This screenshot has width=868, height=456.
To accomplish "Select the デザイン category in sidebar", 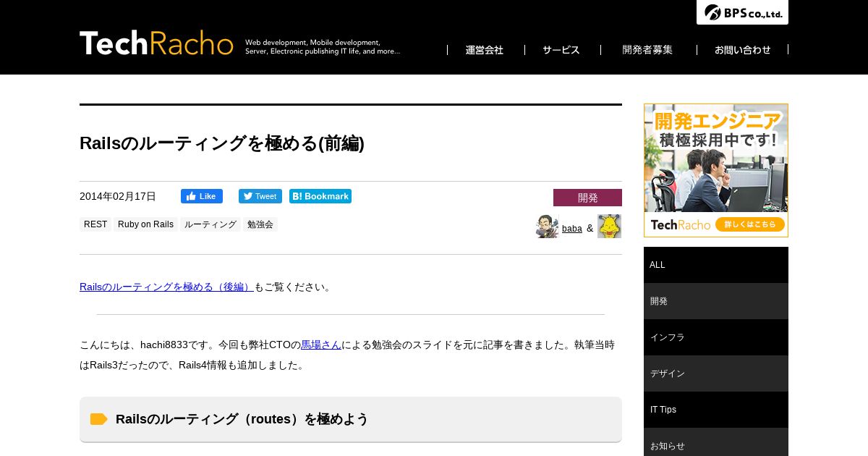I will pos(716,373).
